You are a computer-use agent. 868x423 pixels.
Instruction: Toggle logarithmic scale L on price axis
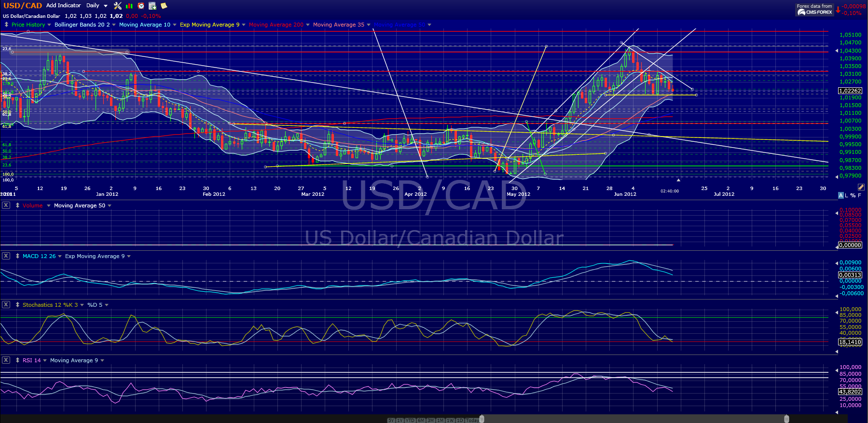tap(847, 195)
